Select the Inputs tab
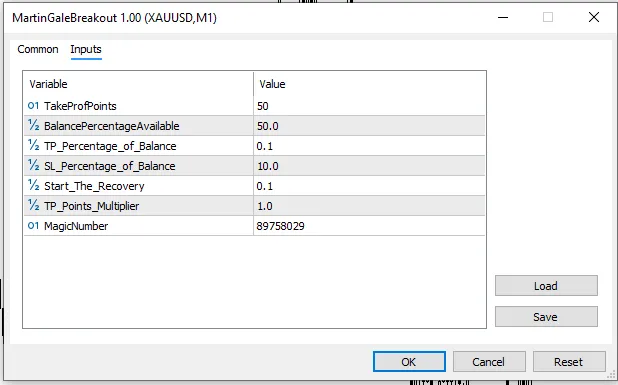 86,49
